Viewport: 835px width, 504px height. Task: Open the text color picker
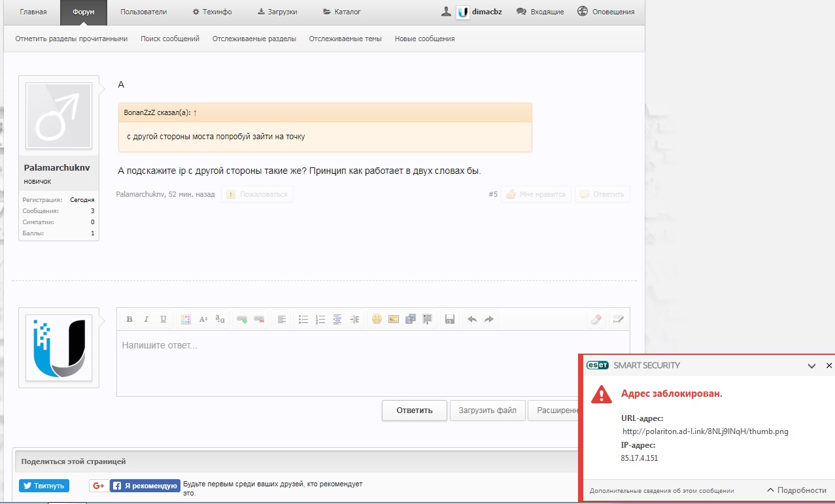coord(186,319)
